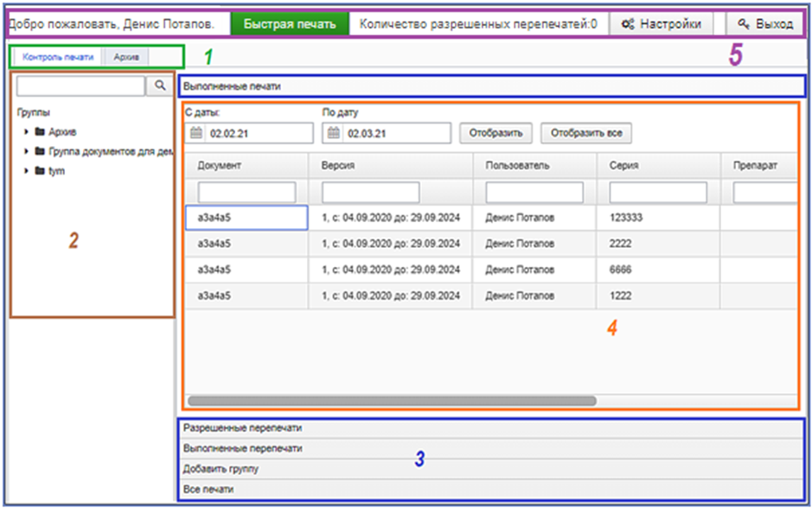Sort by the Версия column header
The image size is (812, 508).
[x=391, y=166]
